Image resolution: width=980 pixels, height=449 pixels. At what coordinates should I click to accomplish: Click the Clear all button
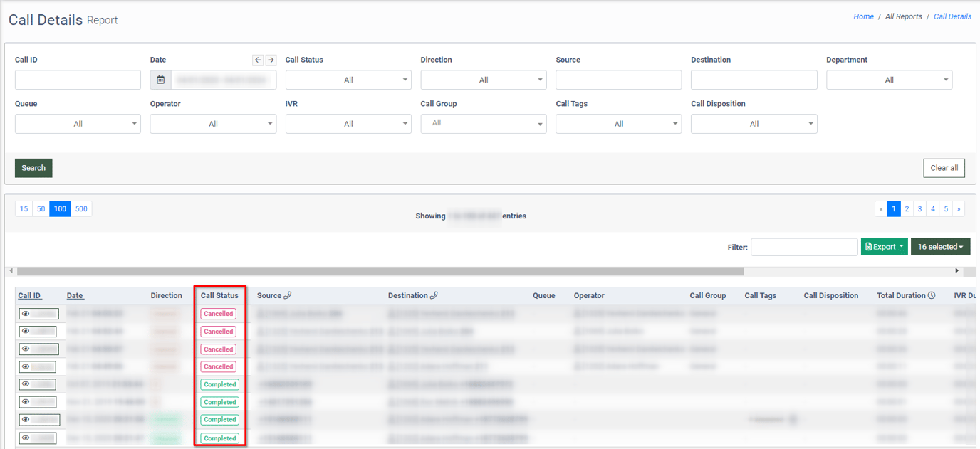click(x=944, y=168)
